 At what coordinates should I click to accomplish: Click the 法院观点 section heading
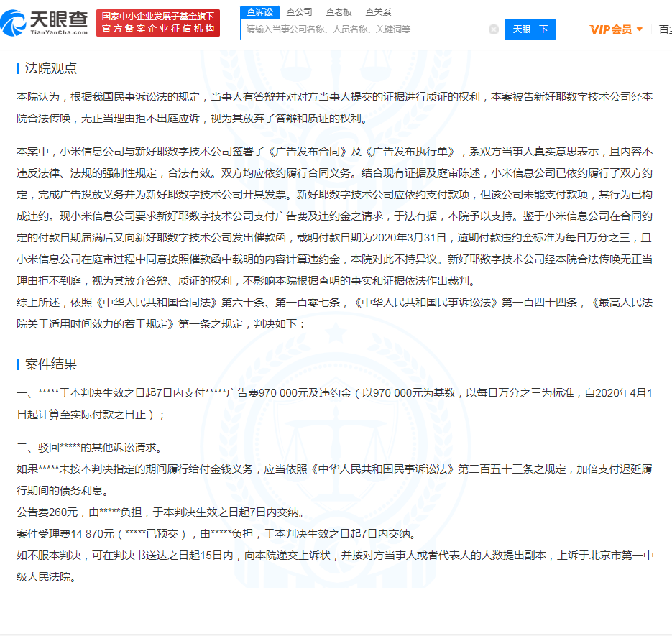click(50, 68)
